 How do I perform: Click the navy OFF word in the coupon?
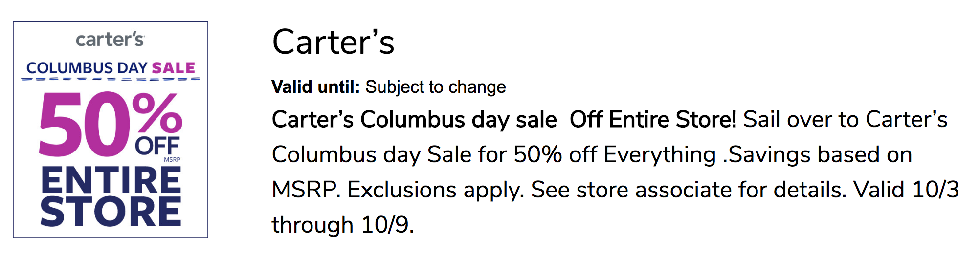click(157, 146)
